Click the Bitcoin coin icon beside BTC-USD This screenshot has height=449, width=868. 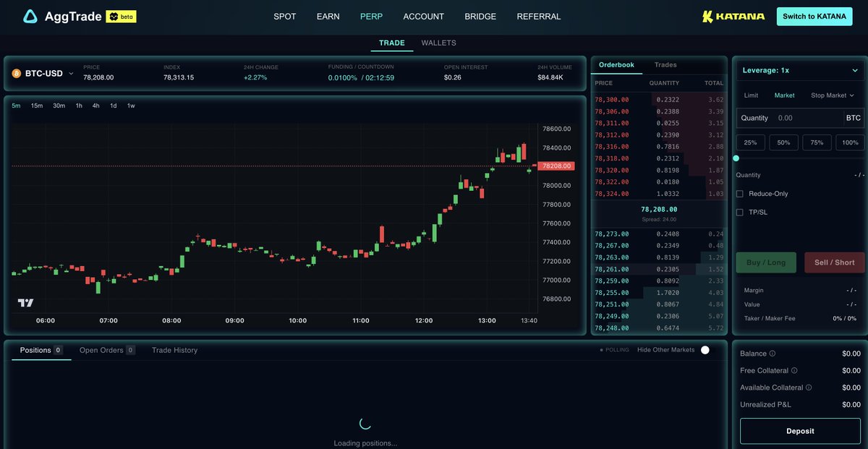coord(17,73)
